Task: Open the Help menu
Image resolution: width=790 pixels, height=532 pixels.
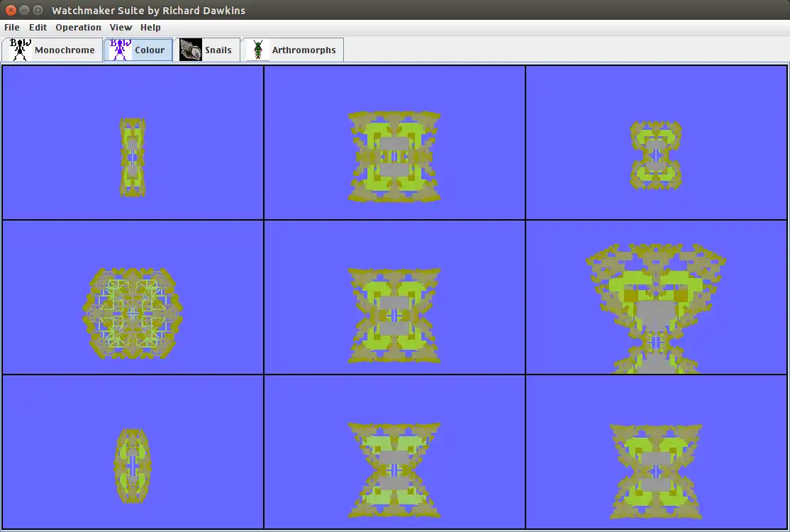Action: (x=150, y=27)
